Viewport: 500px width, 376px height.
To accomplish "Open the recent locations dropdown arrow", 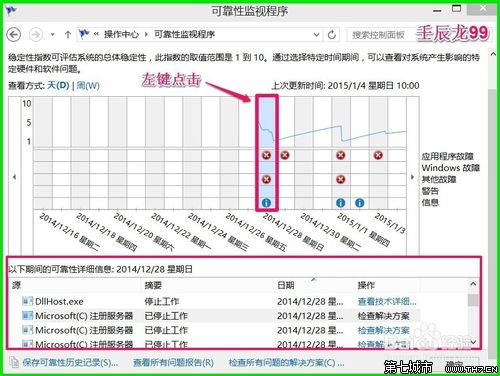I will click(52, 34).
